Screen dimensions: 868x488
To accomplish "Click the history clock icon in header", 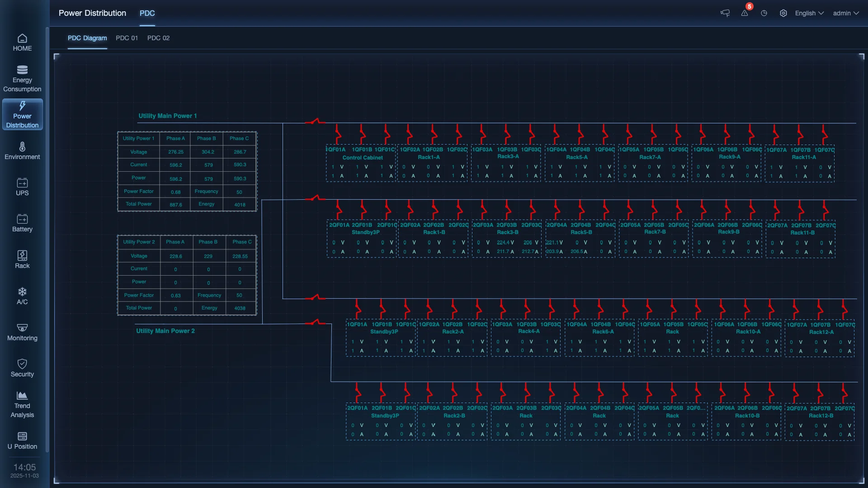I will click(764, 13).
